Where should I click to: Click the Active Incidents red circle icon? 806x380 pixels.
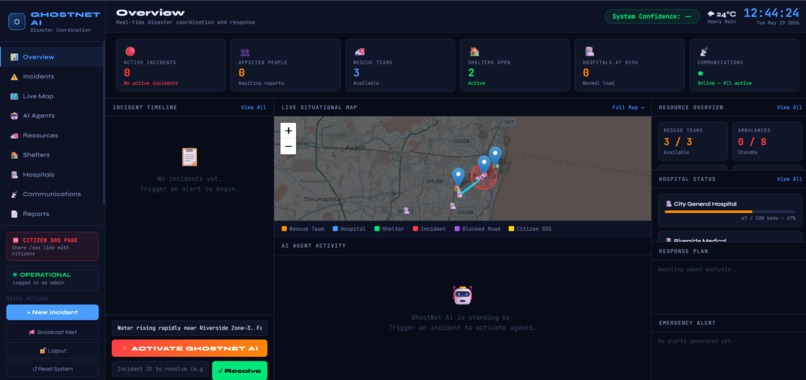(130, 51)
